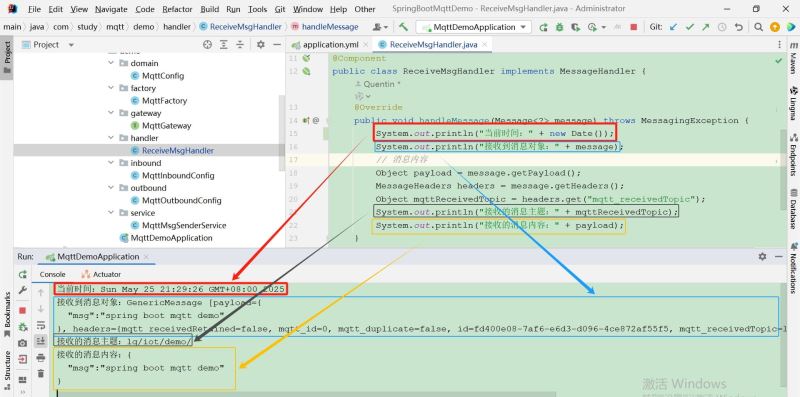Select Opened File target icon in Project

207,45
